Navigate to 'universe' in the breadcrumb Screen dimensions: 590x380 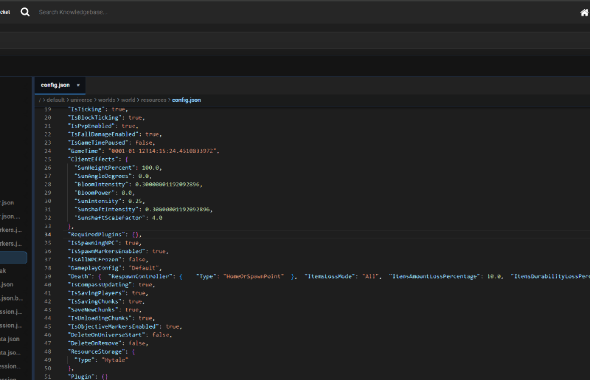click(81, 100)
